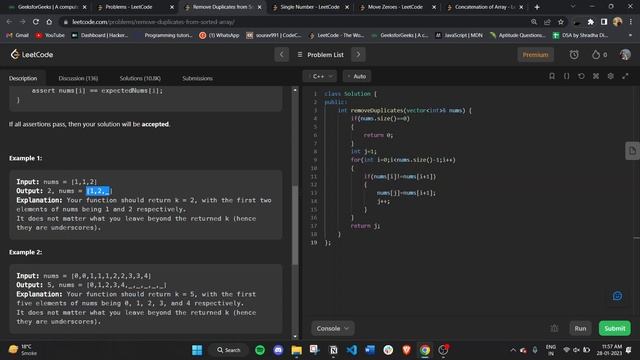Screen dimensions: 640x360
Task: Click the 'Example 2:' heading
Action: 25,252
